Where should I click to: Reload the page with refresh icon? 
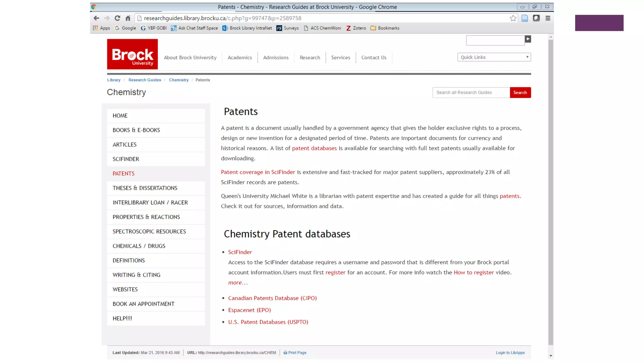coord(117,18)
